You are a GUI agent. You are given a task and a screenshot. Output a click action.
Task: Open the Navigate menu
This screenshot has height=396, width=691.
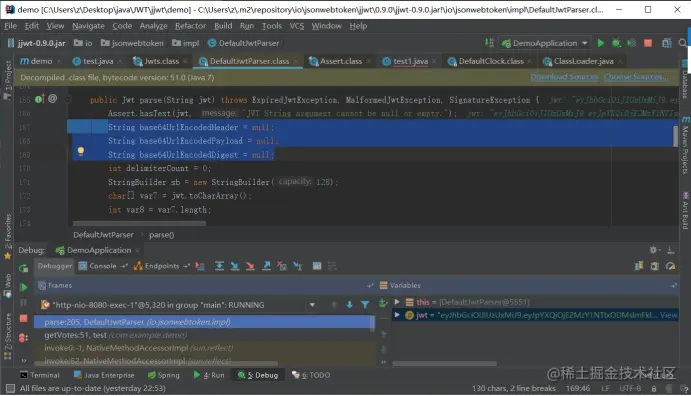point(88,26)
